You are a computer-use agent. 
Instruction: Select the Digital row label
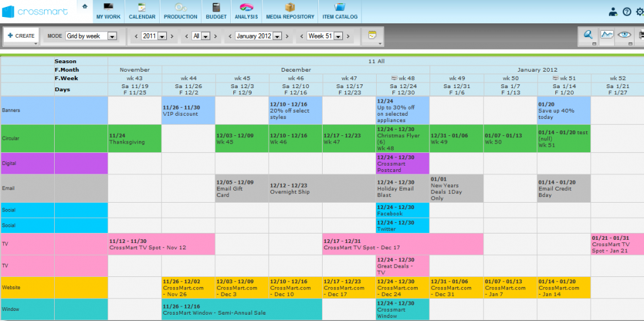[28, 163]
